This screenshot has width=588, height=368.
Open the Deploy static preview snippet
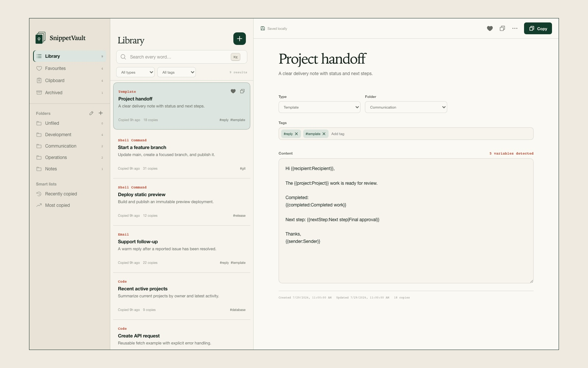coord(182,202)
